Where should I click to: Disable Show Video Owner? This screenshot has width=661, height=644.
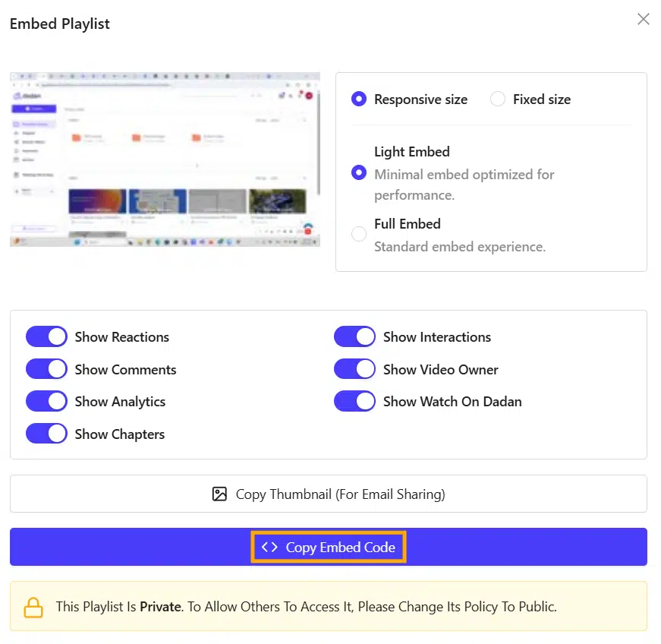[x=354, y=369]
